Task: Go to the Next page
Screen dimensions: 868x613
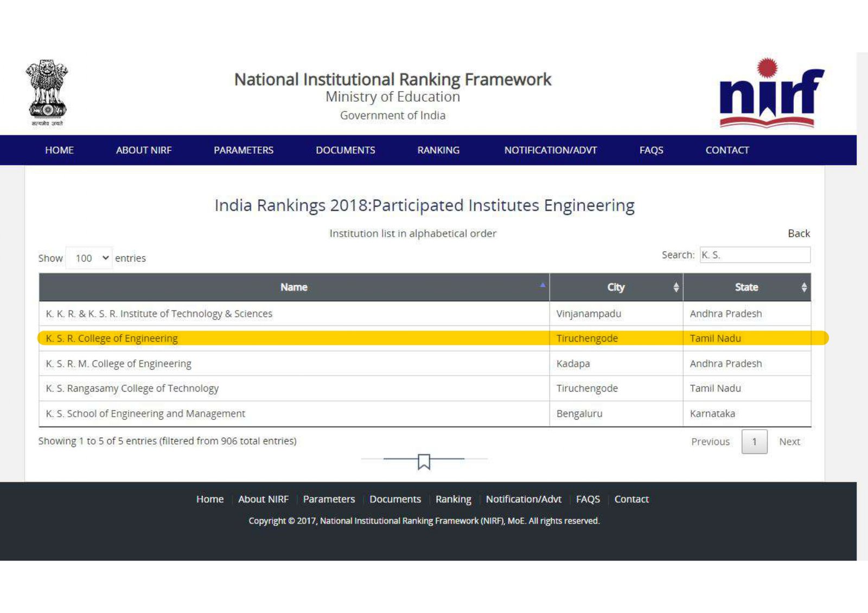Action: [x=789, y=442]
